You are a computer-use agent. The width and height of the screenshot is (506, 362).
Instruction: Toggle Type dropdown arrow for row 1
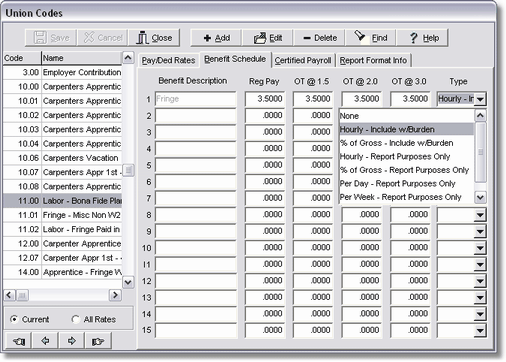coord(480,99)
